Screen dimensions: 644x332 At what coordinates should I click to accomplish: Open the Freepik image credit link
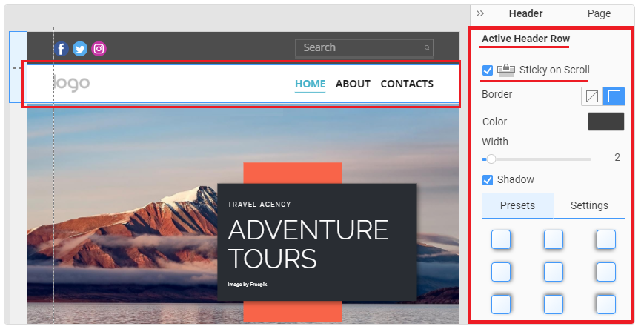pos(259,285)
